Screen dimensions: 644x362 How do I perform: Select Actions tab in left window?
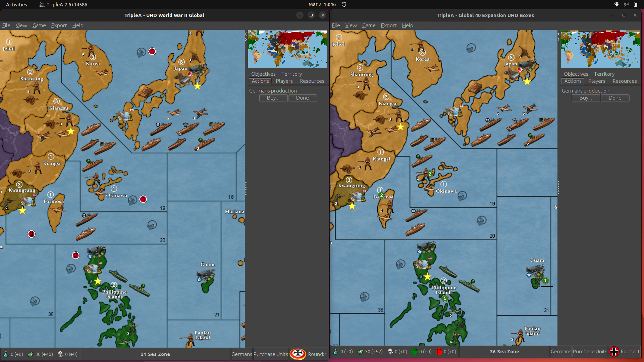(260, 81)
